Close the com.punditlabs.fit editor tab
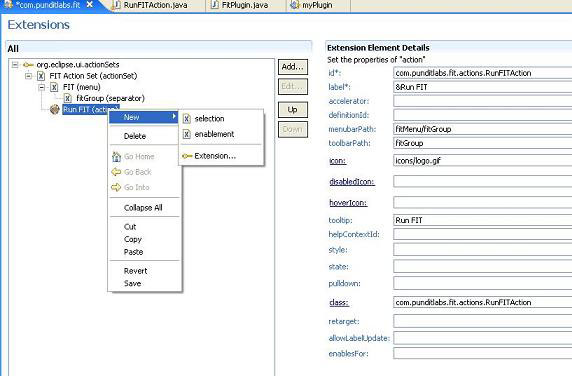572x376 pixels. coord(90,5)
